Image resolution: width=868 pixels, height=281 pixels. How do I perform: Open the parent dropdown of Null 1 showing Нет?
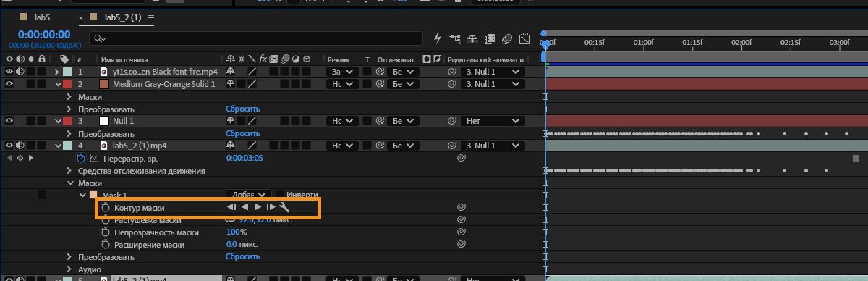[x=492, y=121]
